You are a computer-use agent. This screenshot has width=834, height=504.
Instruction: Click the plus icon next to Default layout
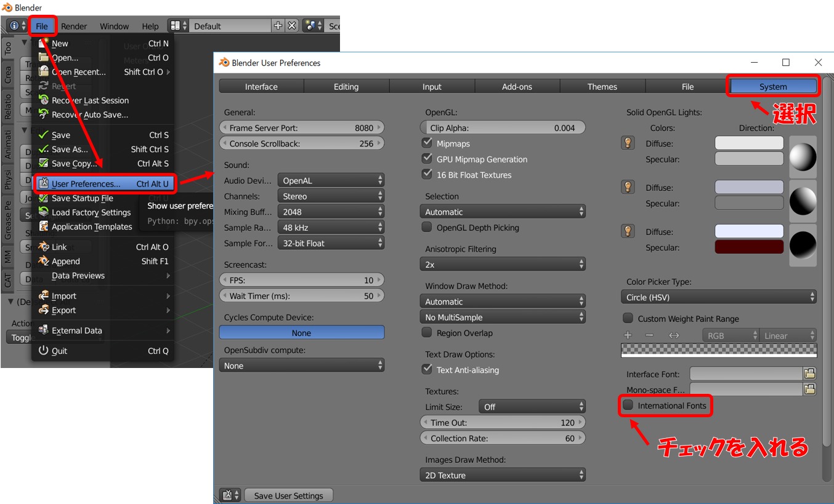[x=278, y=26]
